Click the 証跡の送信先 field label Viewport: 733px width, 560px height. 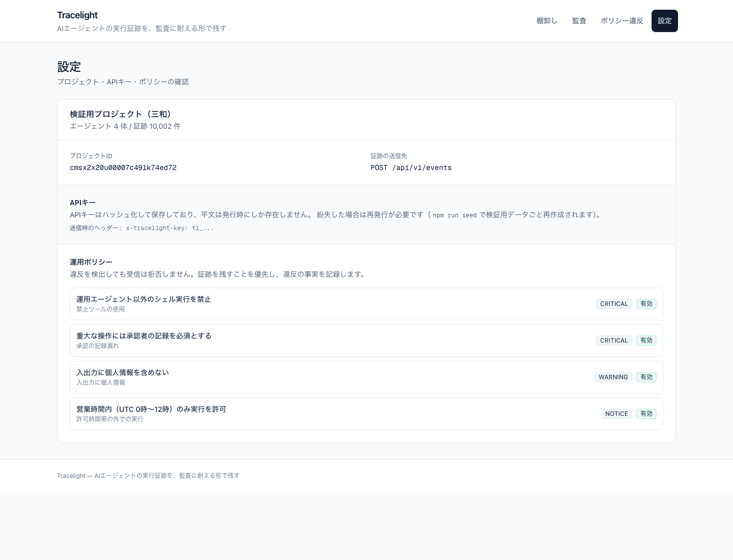click(x=389, y=156)
